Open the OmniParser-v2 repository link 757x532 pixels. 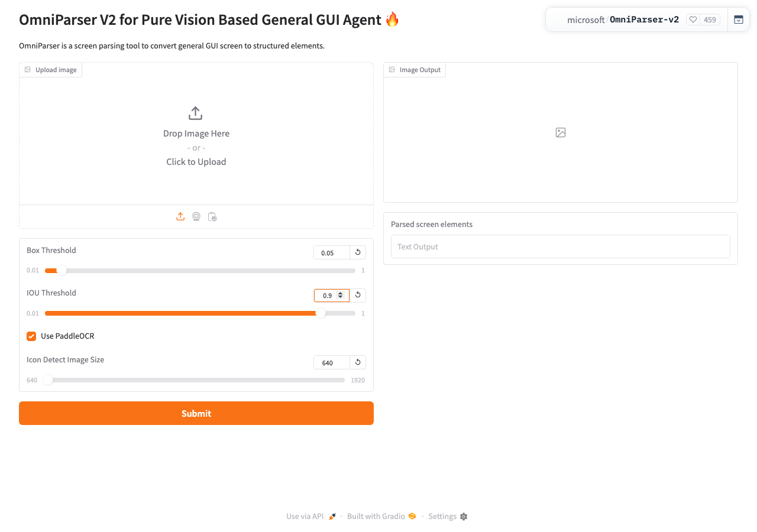644,20
